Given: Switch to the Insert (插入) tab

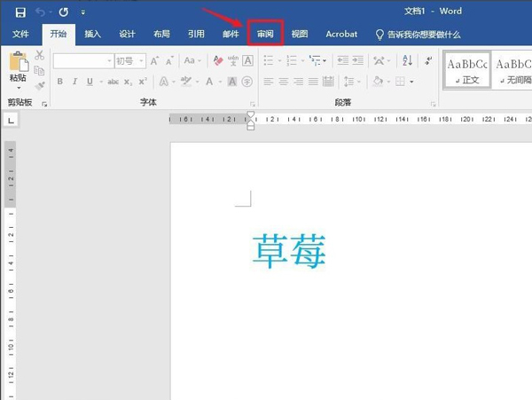Looking at the screenshot, I should tap(92, 34).
